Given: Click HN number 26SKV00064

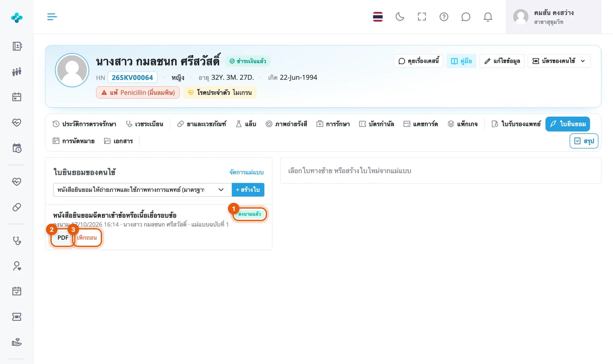Looking at the screenshot, I should [132, 78].
